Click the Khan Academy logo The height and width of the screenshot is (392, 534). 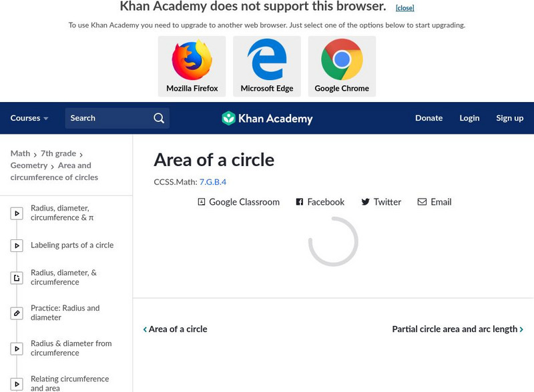point(267,119)
